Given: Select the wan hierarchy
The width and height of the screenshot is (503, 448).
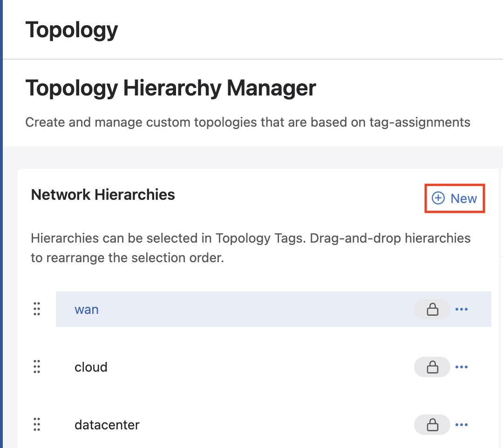Looking at the screenshot, I should [x=87, y=309].
